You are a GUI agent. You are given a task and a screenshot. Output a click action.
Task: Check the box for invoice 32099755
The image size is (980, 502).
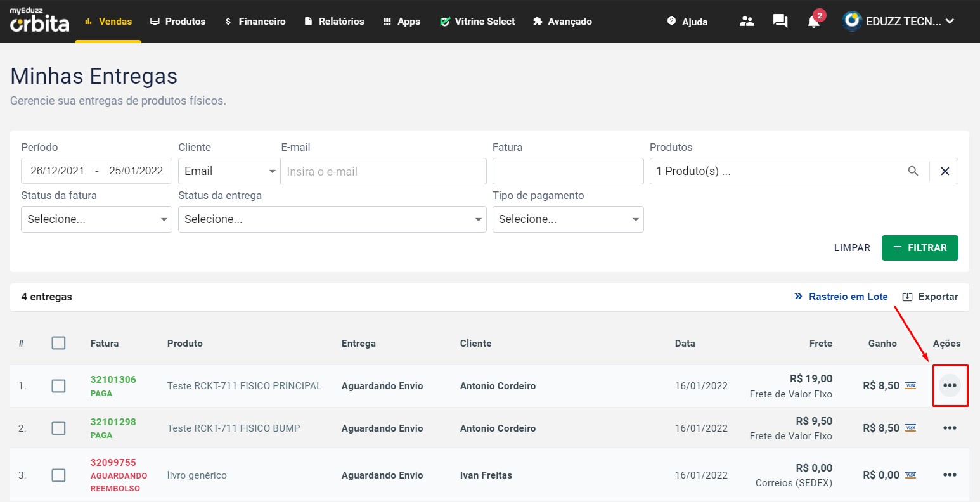pos(58,475)
